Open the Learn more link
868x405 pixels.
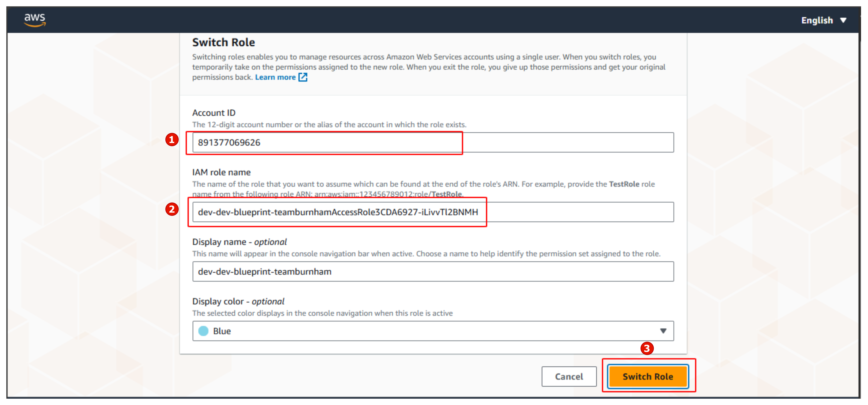(x=276, y=77)
